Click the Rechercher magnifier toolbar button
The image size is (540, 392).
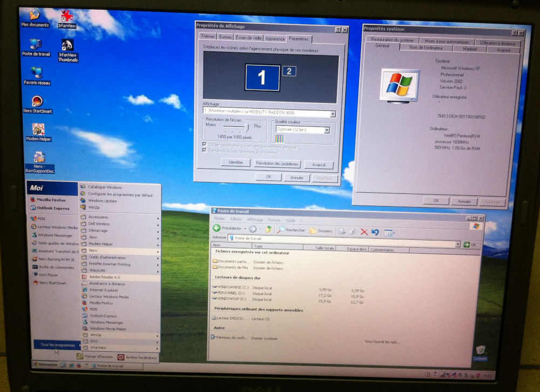pos(292,230)
